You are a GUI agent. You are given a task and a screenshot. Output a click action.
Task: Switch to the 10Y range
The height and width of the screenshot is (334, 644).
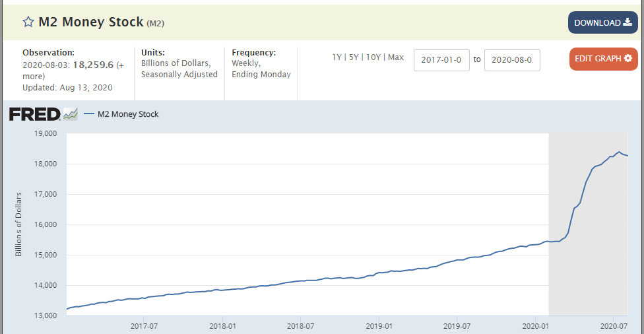click(x=373, y=57)
